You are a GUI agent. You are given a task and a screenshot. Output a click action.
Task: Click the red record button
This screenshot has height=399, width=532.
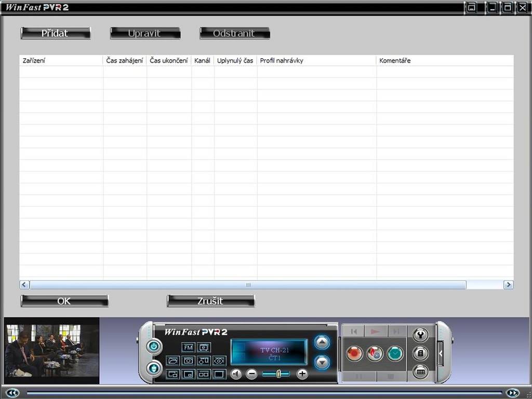354,353
